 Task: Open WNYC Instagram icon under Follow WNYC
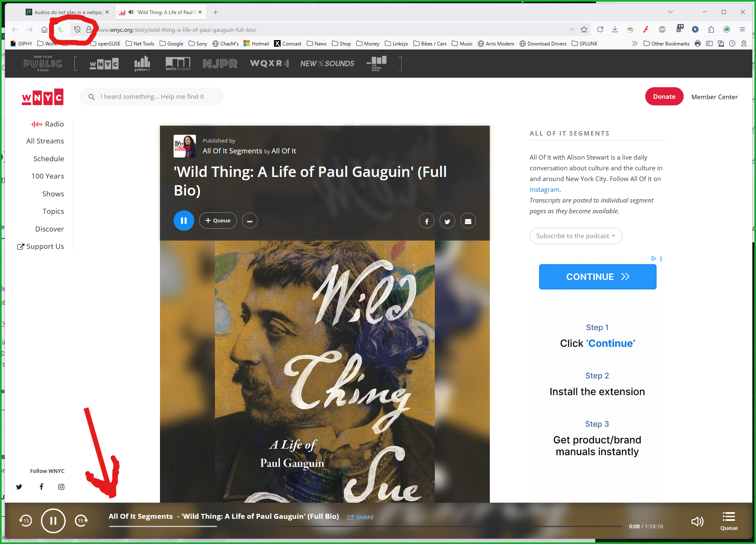click(61, 487)
